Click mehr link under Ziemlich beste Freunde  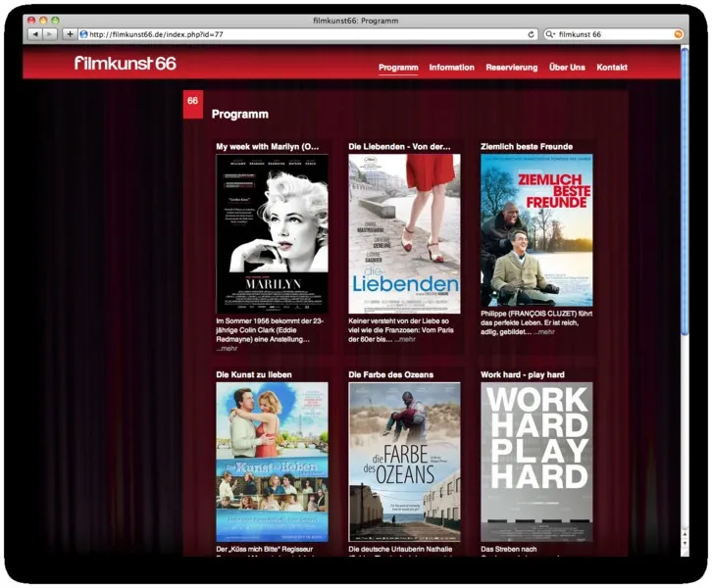(x=543, y=331)
